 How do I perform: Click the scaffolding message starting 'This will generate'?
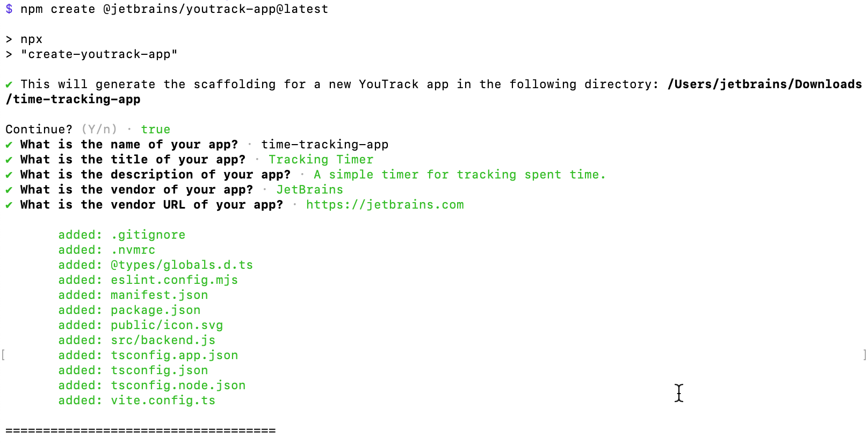pyautogui.click(x=339, y=84)
